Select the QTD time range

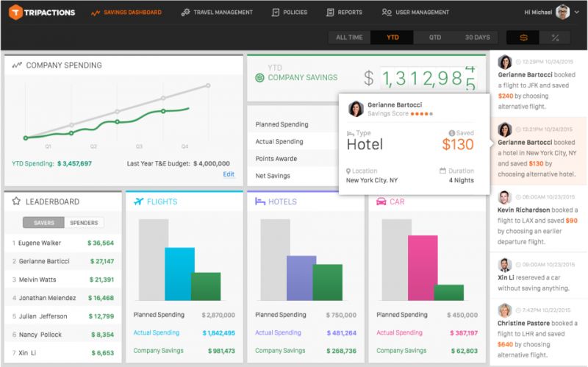pos(434,38)
